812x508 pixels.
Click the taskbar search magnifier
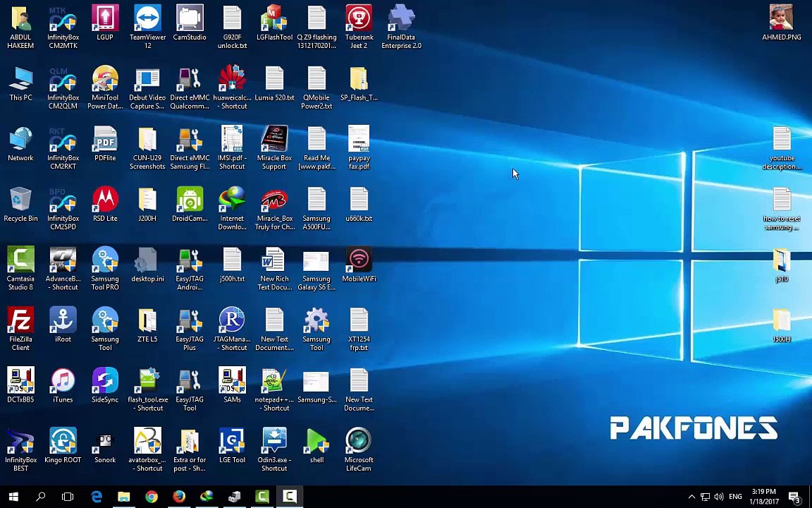pyautogui.click(x=40, y=497)
